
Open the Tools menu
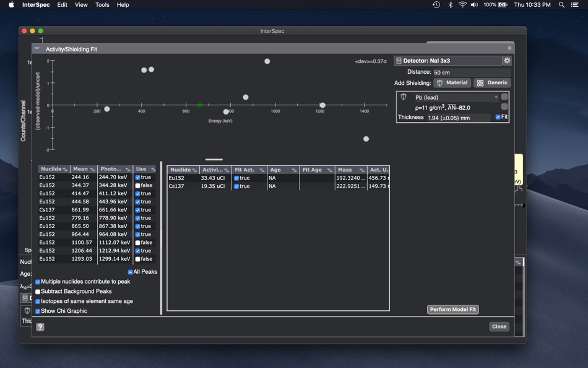pos(102,5)
